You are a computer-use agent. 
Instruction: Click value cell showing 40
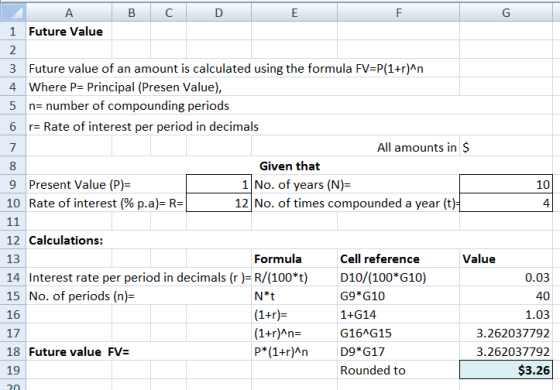(x=506, y=296)
